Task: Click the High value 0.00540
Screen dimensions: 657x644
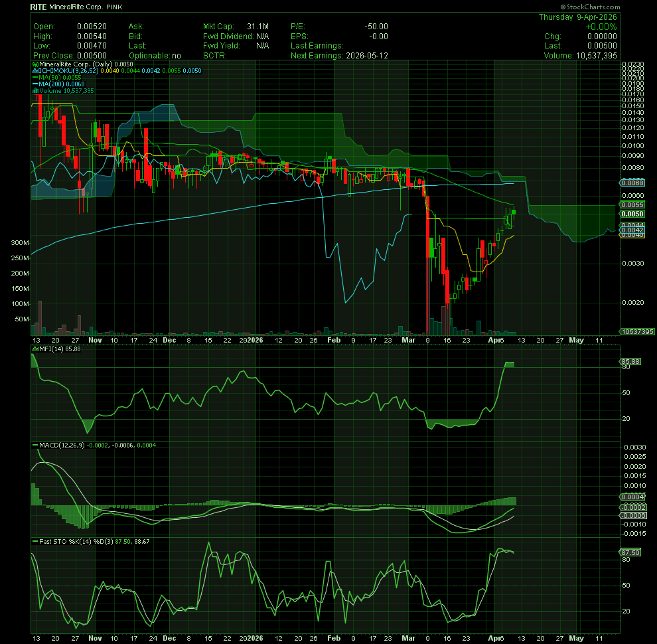Action: [x=92, y=37]
